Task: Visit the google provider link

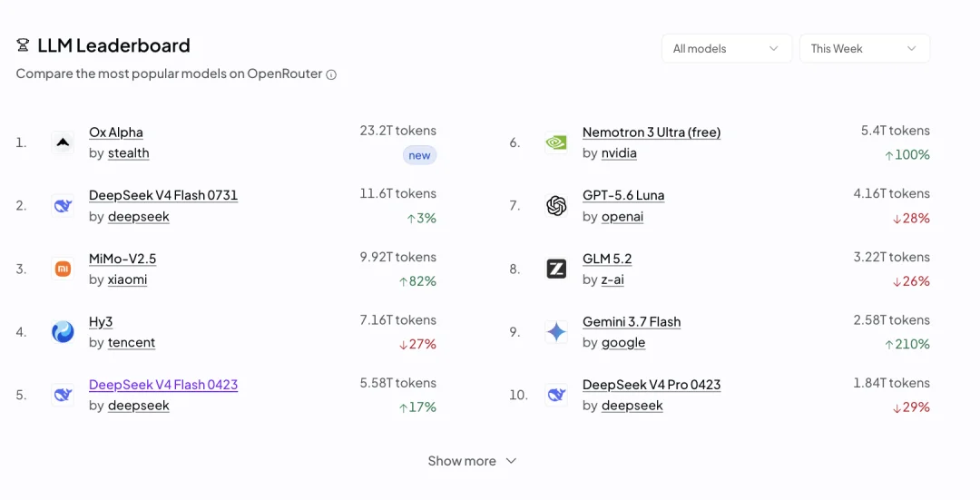Action: point(623,342)
